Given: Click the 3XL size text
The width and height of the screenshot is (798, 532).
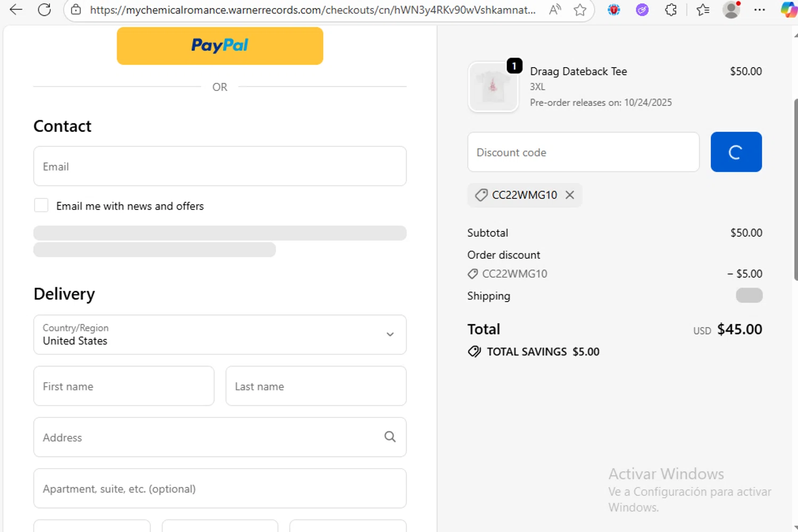Looking at the screenshot, I should [x=537, y=87].
